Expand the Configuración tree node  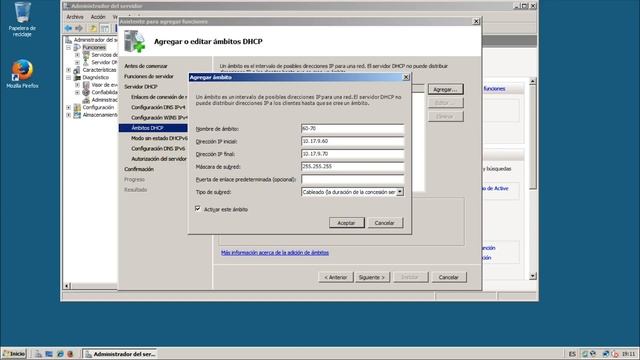69,107
